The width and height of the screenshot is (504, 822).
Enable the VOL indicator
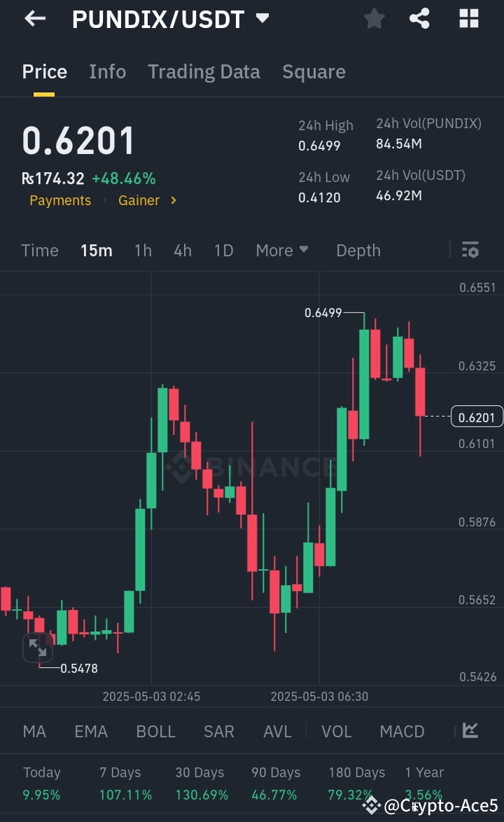(x=336, y=731)
